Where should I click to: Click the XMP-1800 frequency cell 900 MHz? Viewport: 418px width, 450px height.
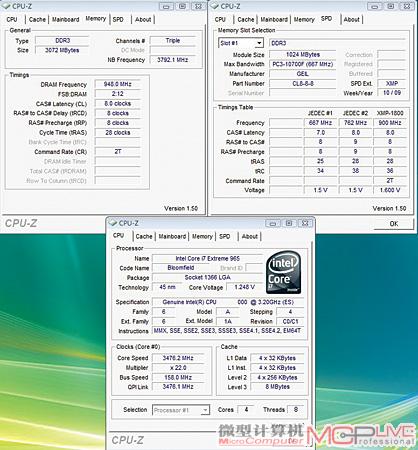390,123
